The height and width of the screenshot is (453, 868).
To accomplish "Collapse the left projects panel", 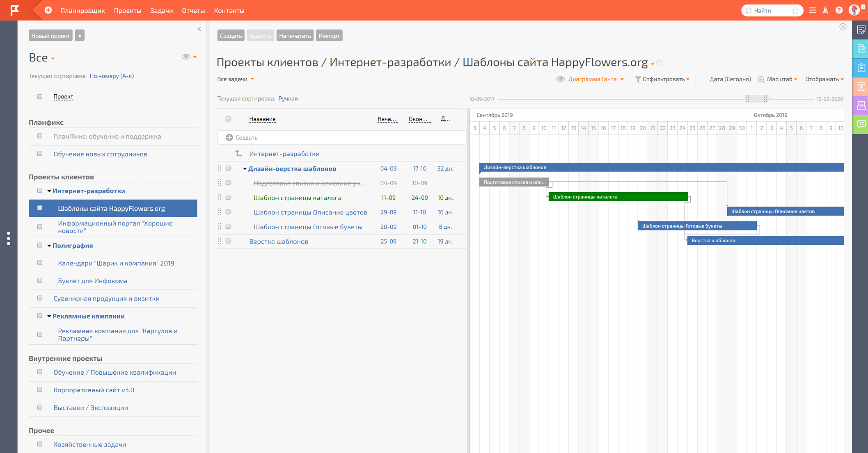I will point(199,29).
